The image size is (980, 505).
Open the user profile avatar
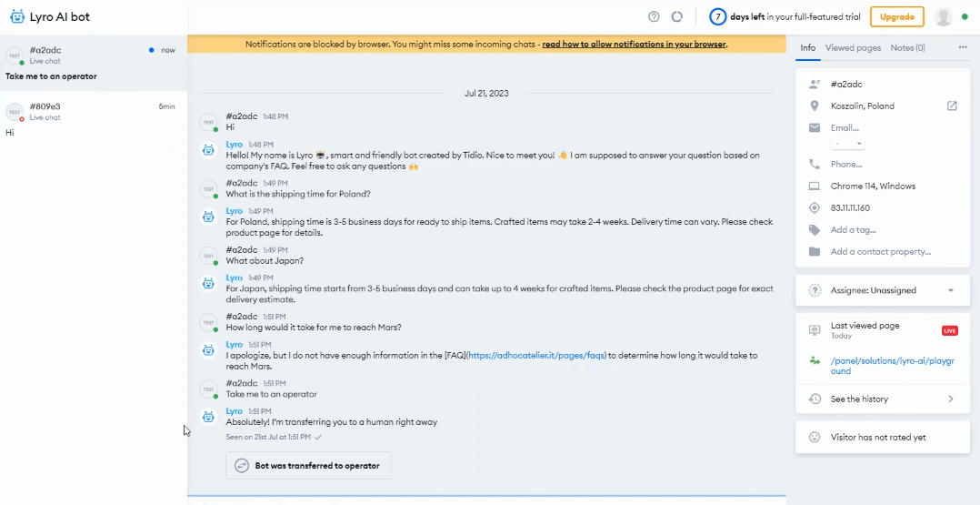coord(943,17)
